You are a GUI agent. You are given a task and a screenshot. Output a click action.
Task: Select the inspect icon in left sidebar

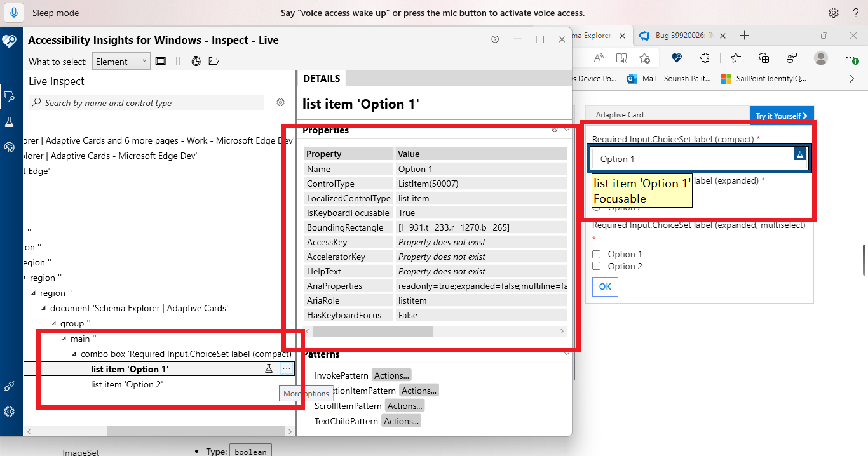11,97
